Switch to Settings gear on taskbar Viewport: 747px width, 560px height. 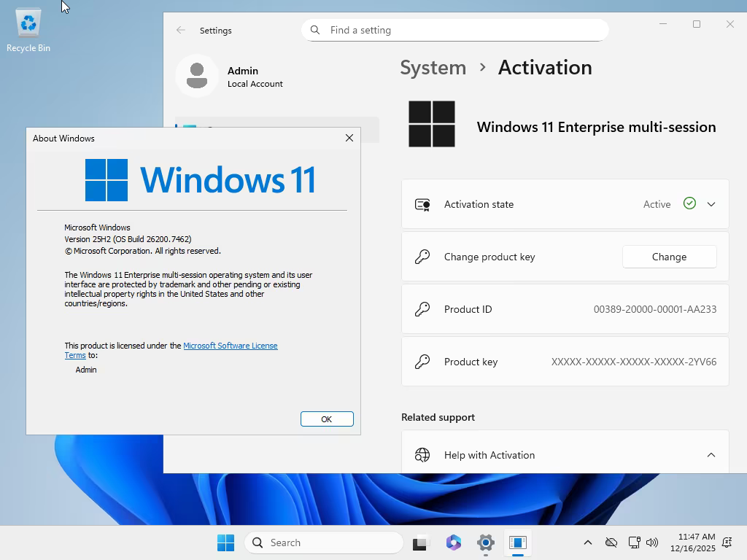485,542
